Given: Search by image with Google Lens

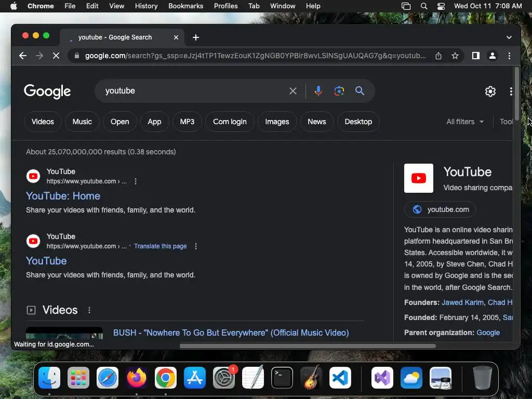Looking at the screenshot, I should [339, 91].
